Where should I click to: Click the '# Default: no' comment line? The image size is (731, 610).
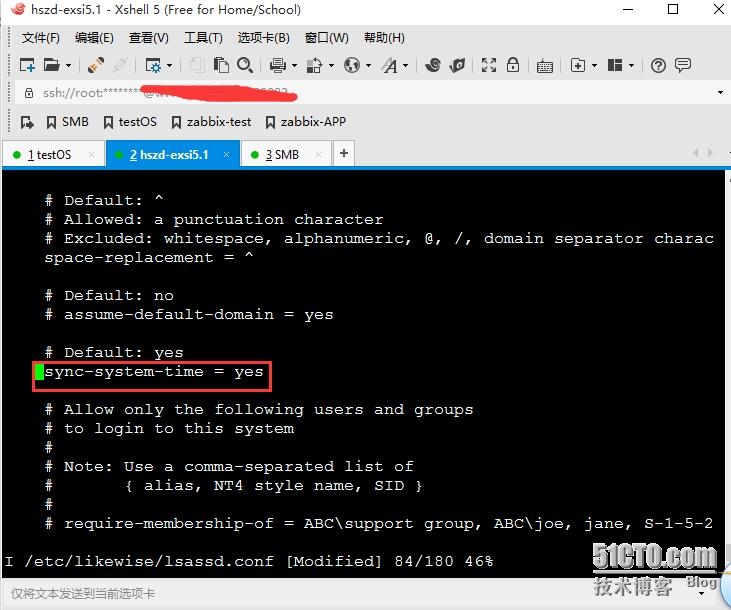click(x=110, y=296)
